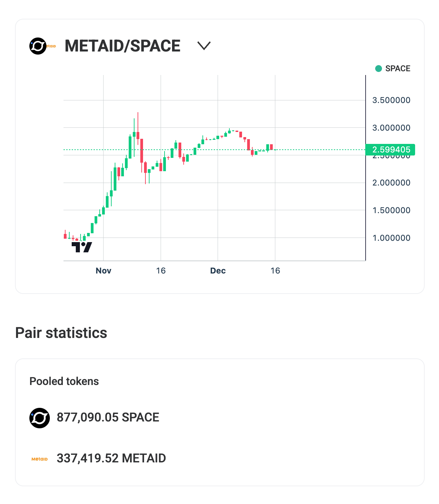
Task: Click the SPACE/METAID pair logo icon
Action: [42, 46]
